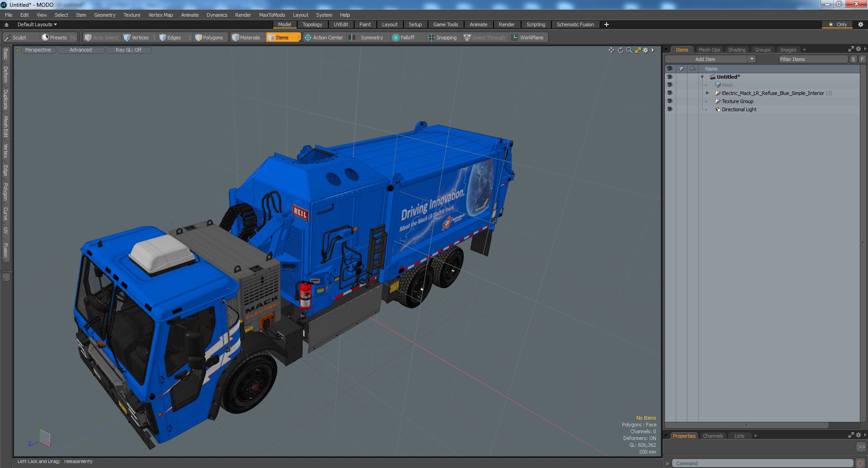Toggle visibility of Texture Group
This screenshot has height=468, width=868.
click(669, 101)
